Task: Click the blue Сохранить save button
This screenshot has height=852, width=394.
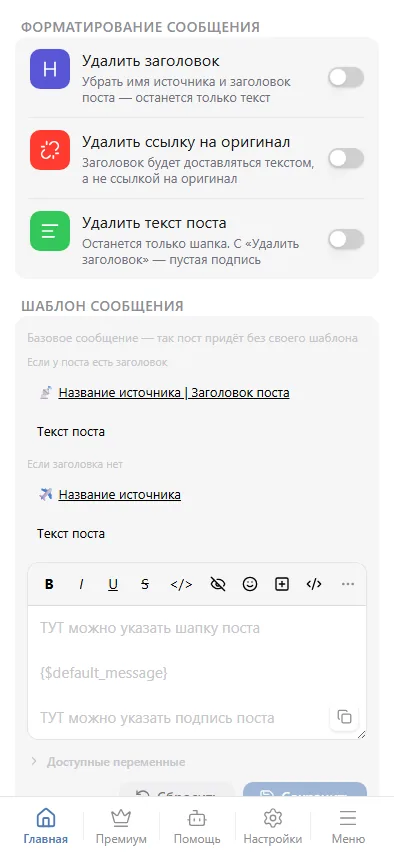Action: (305, 790)
